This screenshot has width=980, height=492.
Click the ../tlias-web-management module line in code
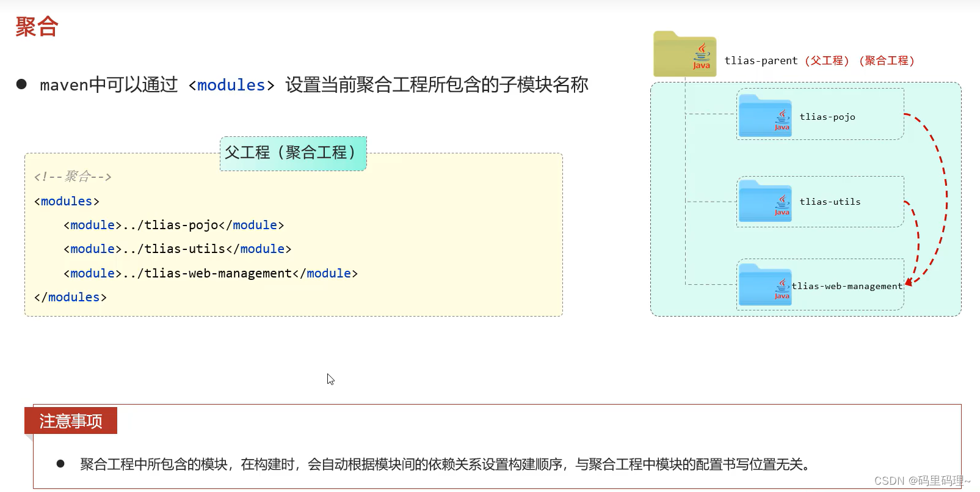211,273
